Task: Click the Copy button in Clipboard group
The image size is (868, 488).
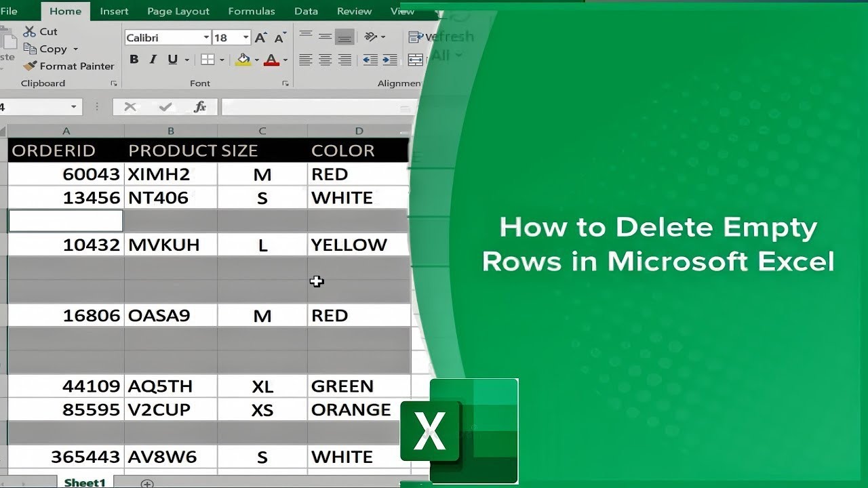Action: (x=45, y=49)
